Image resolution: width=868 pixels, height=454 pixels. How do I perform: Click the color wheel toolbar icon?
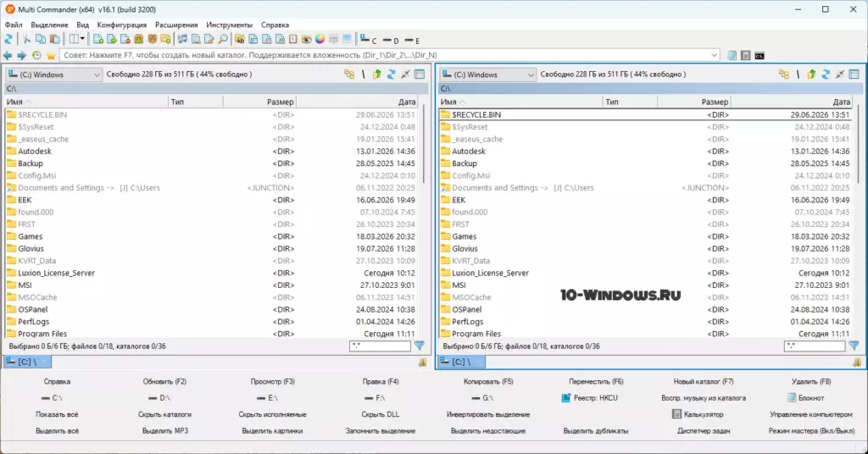click(x=320, y=39)
